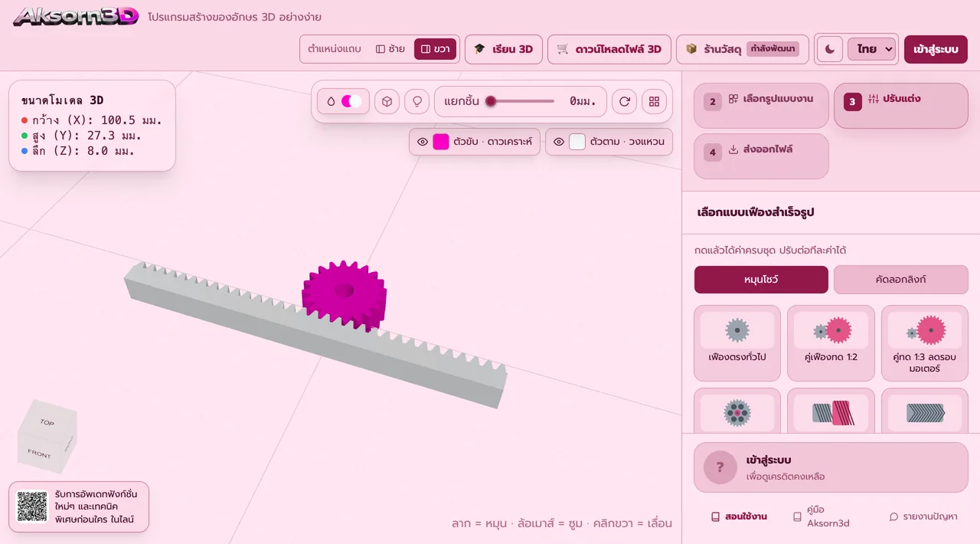Click the question mark credit icon
Screen dimensions: 980x544
click(720, 467)
